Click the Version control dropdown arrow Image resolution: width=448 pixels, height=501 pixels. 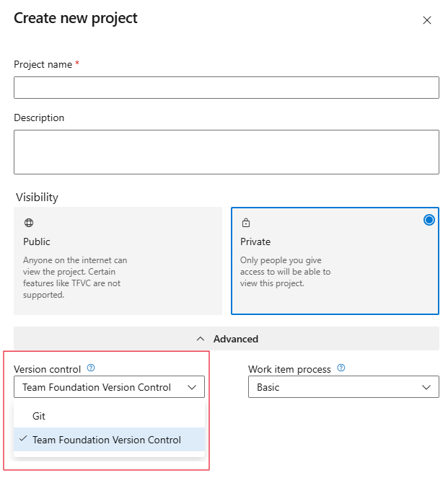point(192,387)
